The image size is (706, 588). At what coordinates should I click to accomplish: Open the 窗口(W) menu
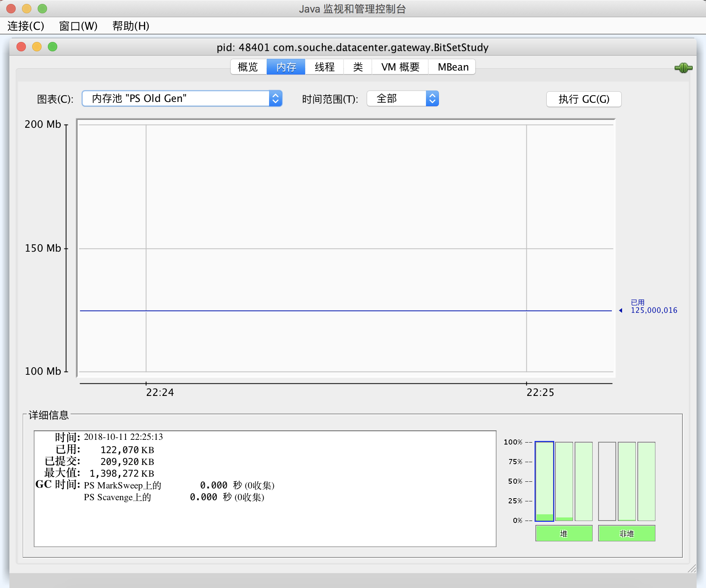click(x=77, y=26)
